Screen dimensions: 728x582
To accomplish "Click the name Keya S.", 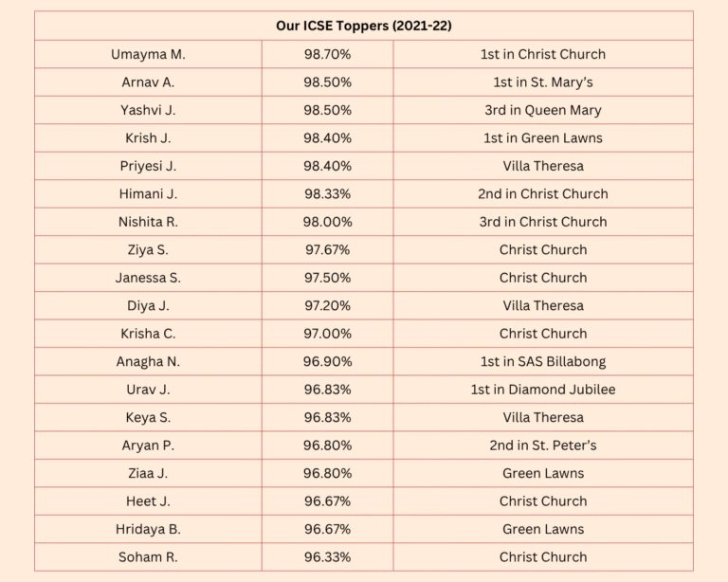I will coord(148,417).
